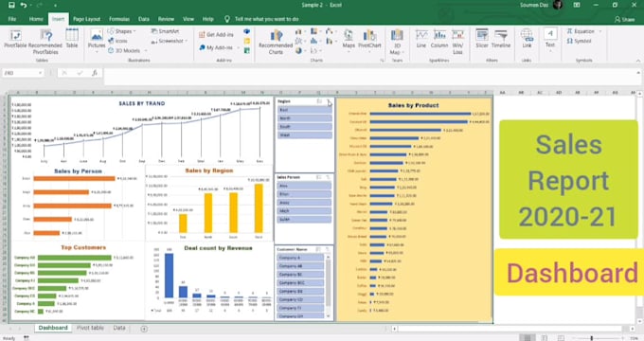Open the Pivot table sheet tab
The width and height of the screenshot is (644, 341).
pos(90,328)
